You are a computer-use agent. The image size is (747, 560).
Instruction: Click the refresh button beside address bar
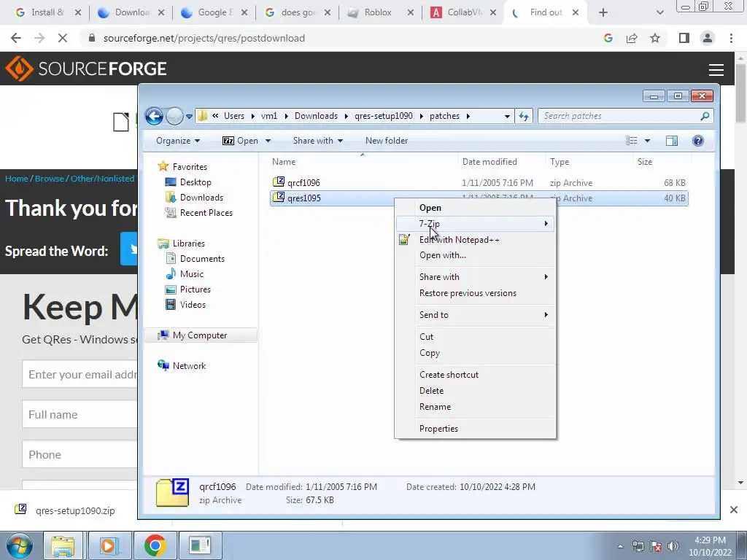pos(524,116)
